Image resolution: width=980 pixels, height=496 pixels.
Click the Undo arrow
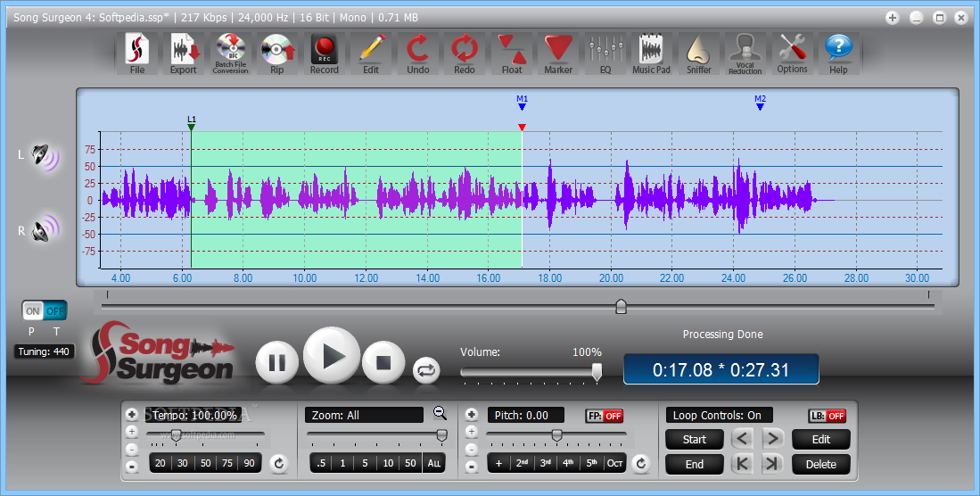pyautogui.click(x=418, y=54)
